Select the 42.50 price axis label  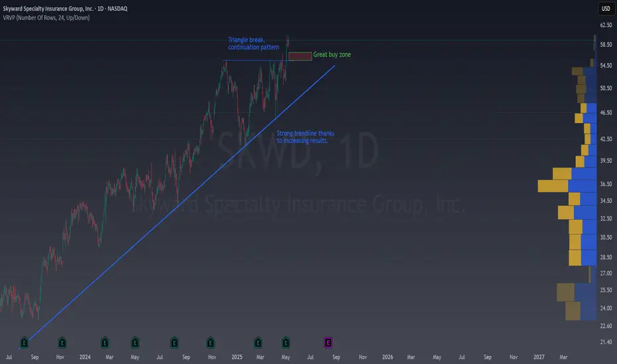pos(606,139)
